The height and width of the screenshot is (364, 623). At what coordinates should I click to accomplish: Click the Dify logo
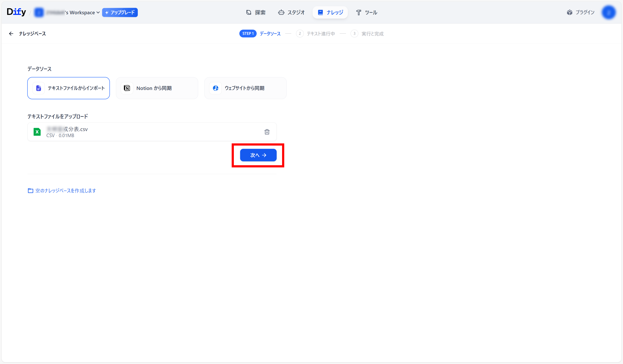coord(16,12)
